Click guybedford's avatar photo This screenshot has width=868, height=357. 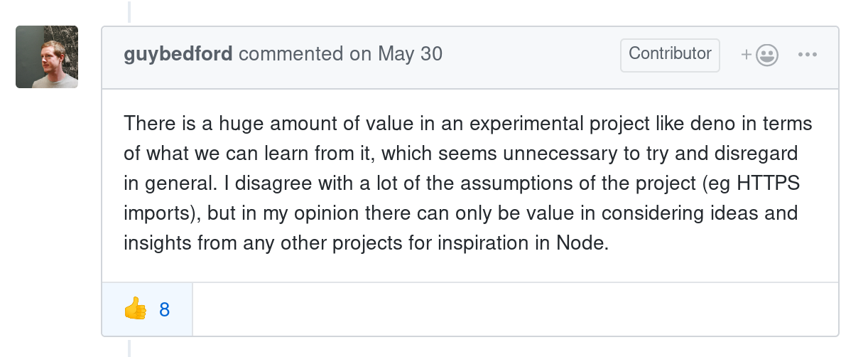click(x=47, y=57)
